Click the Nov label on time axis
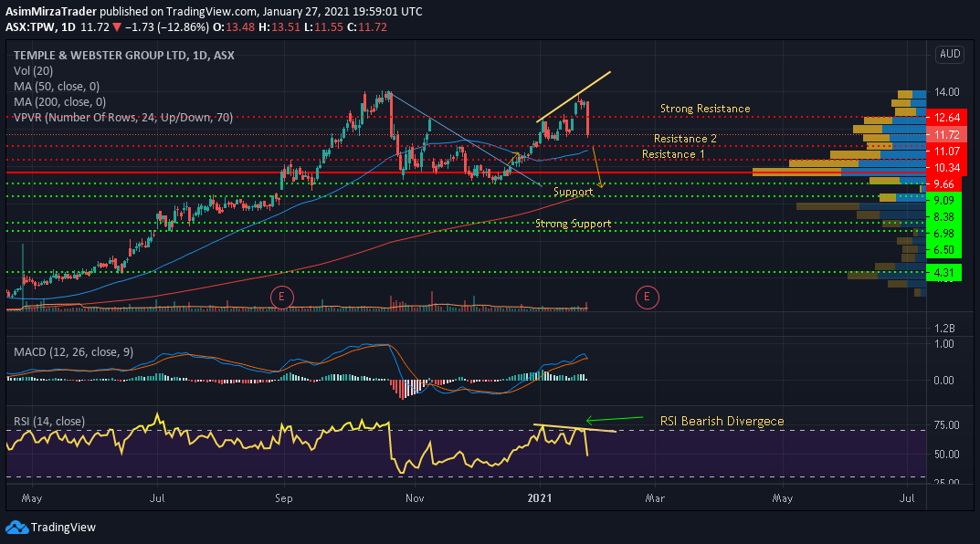This screenshot has width=980, height=544. (415, 497)
